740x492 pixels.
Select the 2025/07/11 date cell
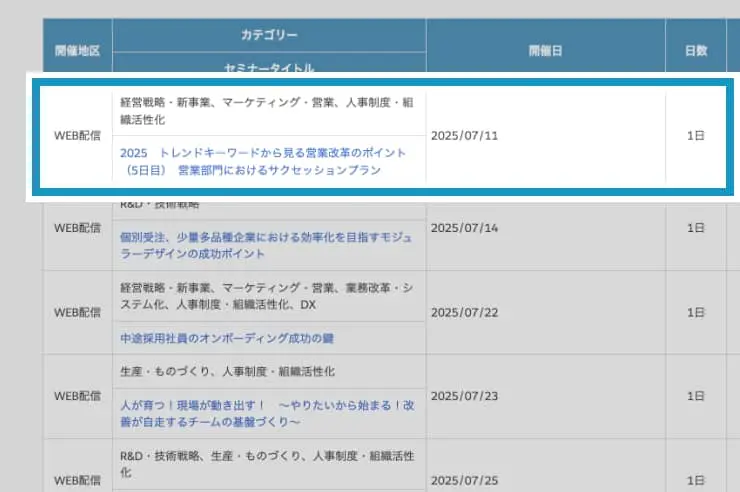click(463, 136)
